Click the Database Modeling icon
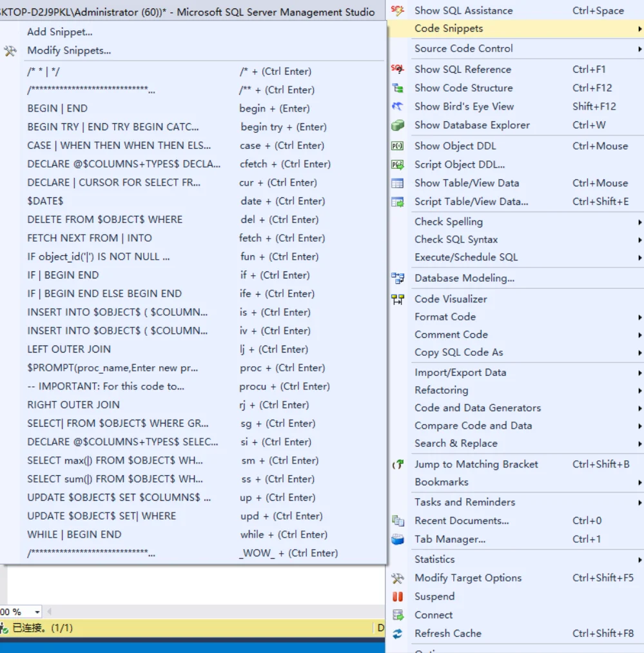 [x=397, y=278]
